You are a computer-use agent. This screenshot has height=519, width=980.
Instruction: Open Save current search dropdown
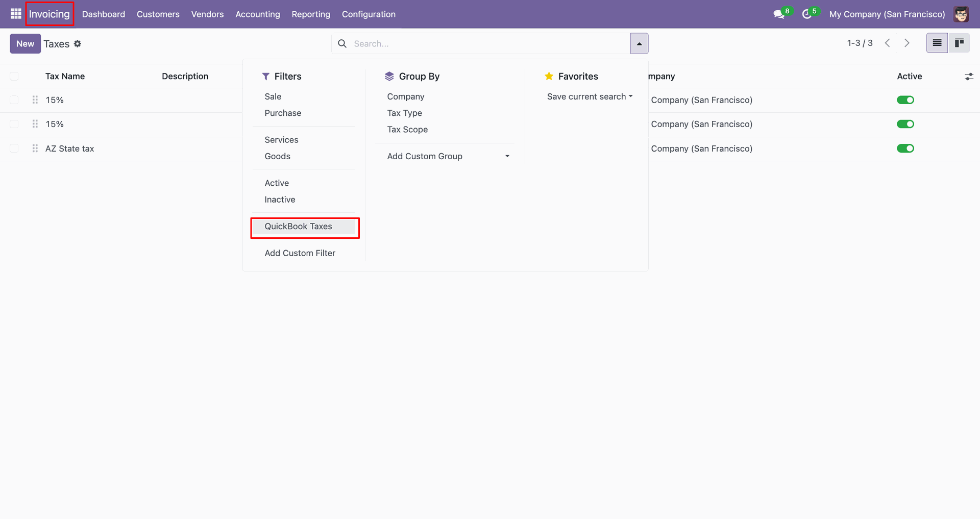[590, 96]
